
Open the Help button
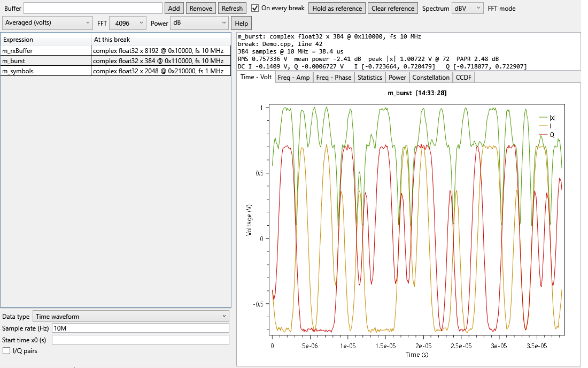coord(241,23)
